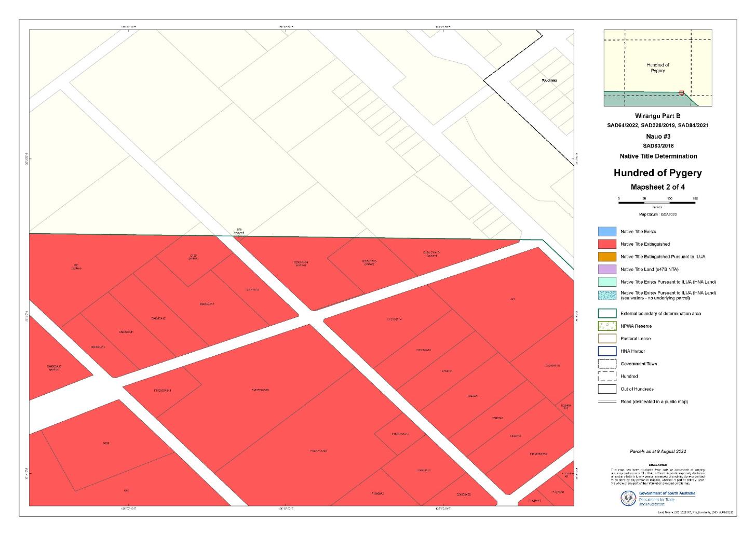The height and width of the screenshot is (535, 756).
Task: Click the 'Nauo #3' title
Action: point(657,136)
